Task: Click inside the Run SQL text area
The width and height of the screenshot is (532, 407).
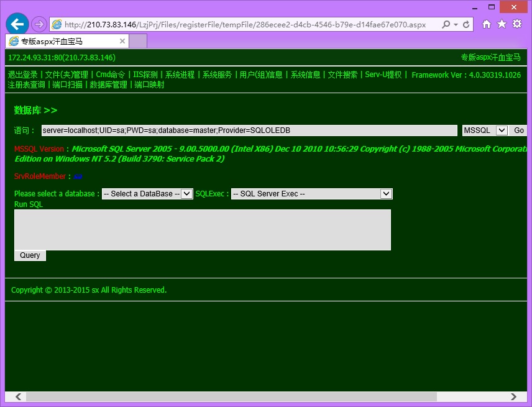Action: [203, 230]
